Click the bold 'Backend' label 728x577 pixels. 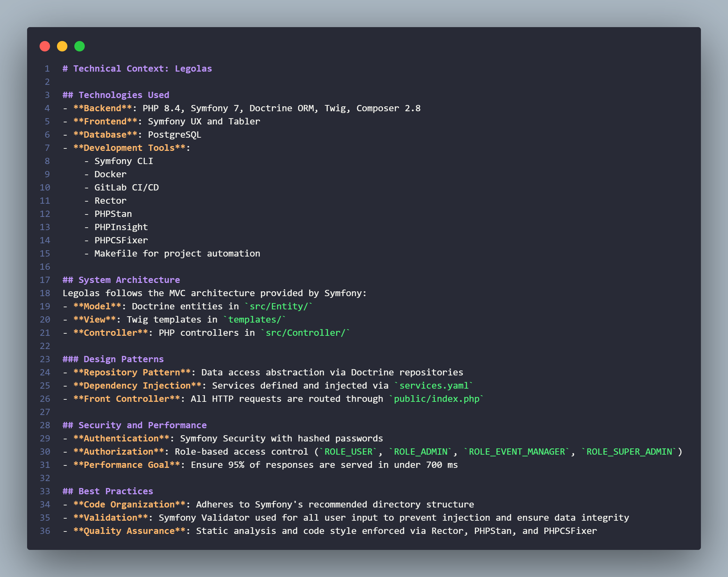click(102, 108)
